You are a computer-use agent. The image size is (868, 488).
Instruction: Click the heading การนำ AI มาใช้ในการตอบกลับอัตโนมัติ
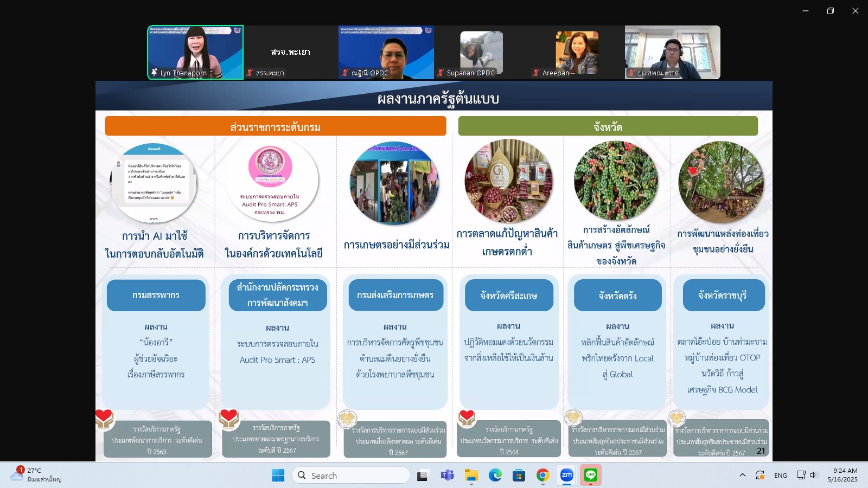(x=155, y=245)
